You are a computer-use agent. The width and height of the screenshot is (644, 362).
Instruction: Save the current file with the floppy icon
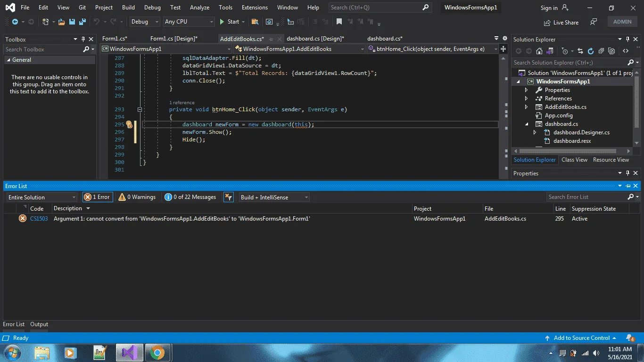(72, 22)
